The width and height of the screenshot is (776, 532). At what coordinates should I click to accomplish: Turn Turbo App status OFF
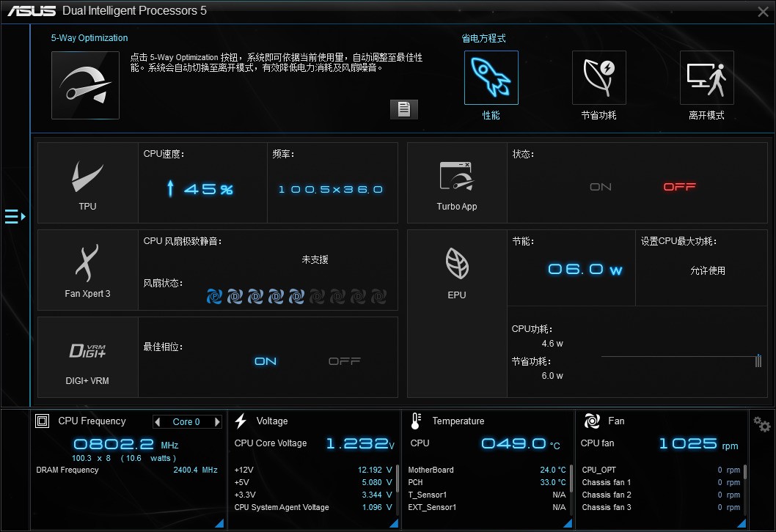click(x=679, y=187)
